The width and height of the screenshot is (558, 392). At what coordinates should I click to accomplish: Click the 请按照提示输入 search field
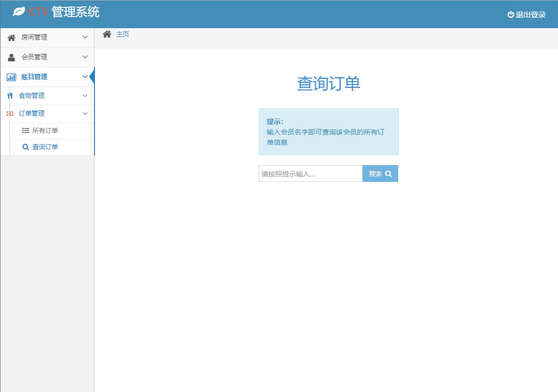click(x=310, y=174)
